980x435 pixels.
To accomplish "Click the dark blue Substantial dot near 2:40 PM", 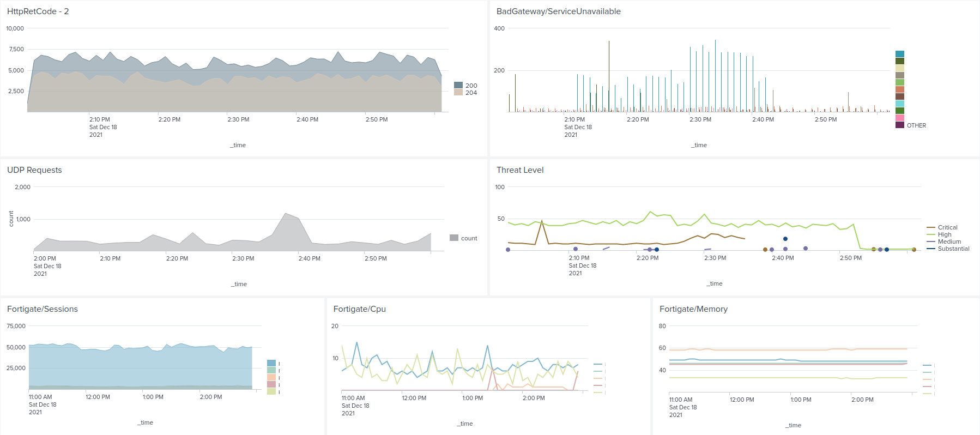I will tap(785, 239).
